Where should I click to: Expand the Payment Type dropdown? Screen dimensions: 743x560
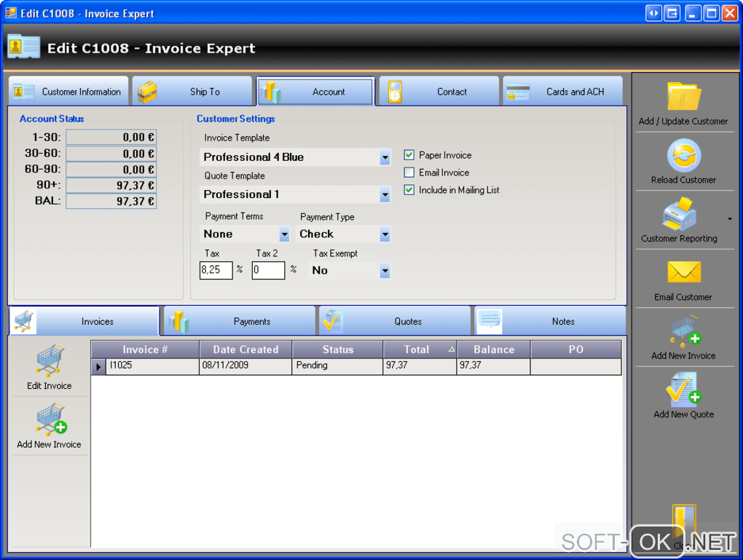point(385,234)
